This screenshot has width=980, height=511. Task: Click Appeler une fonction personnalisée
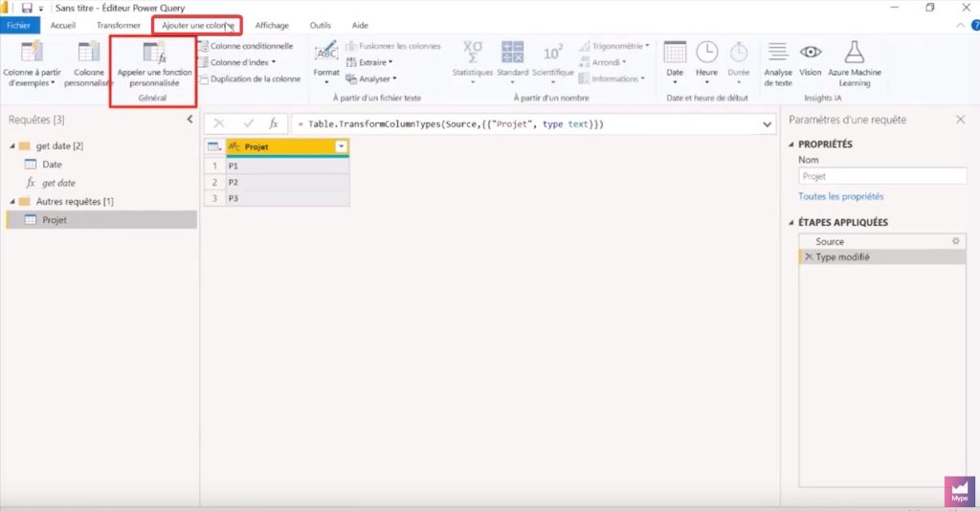(x=154, y=64)
